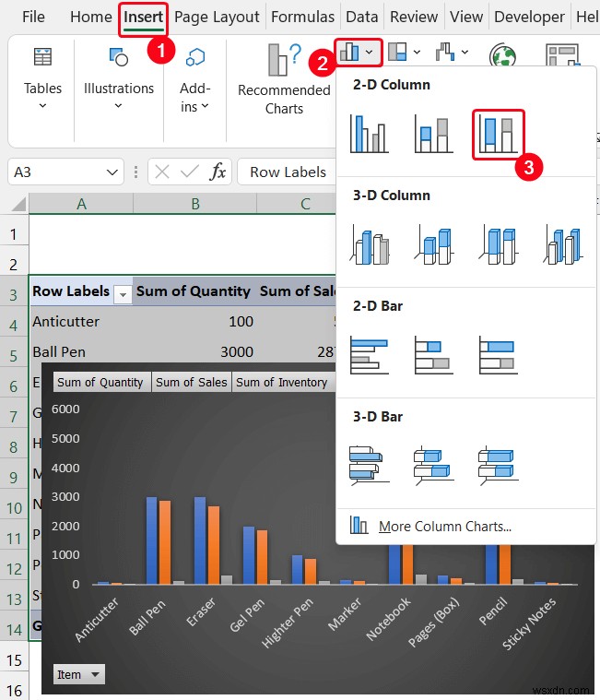This screenshot has height=700, width=600.
Task: Expand the Add-ins group
Action: pyautogui.click(x=195, y=78)
